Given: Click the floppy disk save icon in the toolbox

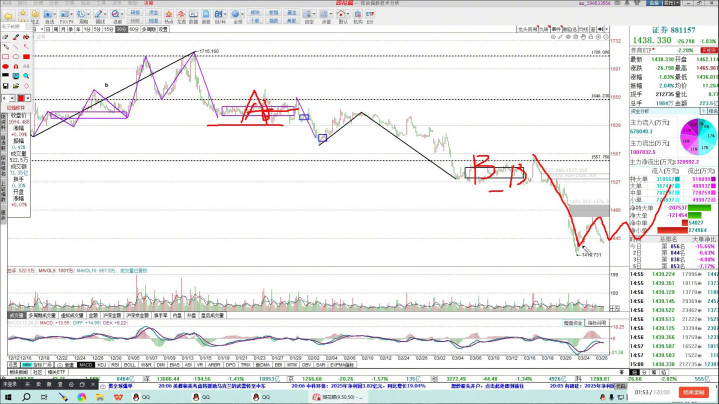Looking at the screenshot, I should (6, 86).
